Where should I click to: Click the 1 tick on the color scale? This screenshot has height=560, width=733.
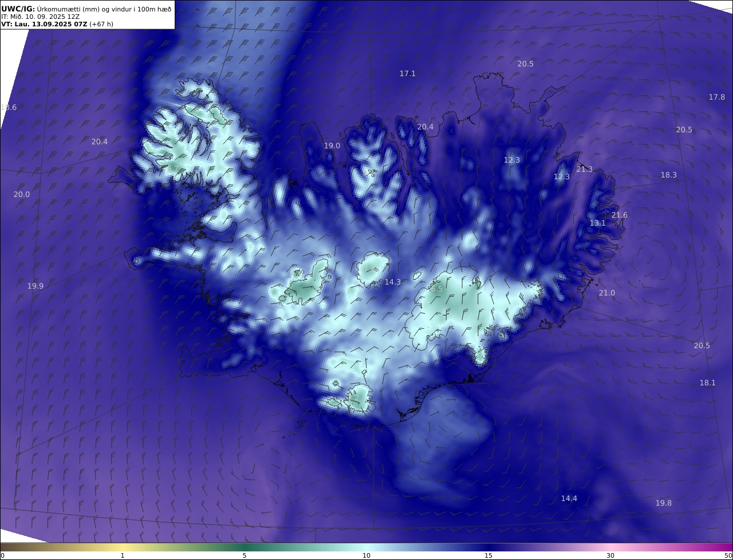click(123, 555)
